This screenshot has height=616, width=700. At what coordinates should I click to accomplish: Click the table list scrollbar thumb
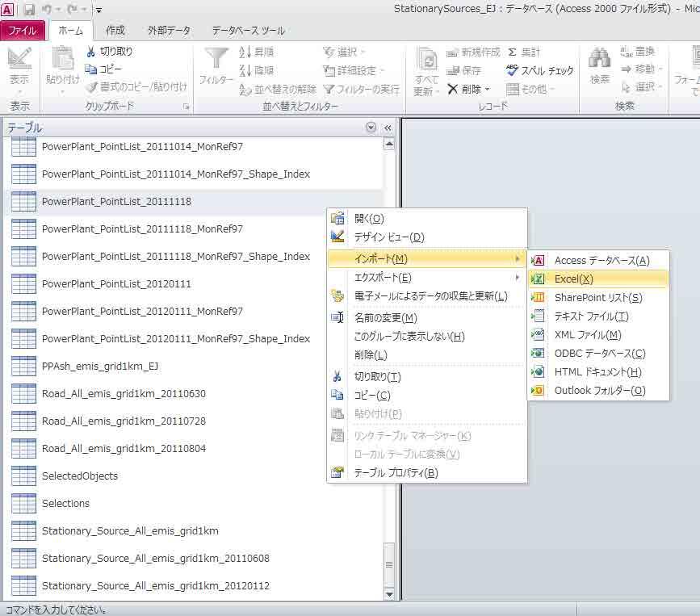click(389, 564)
